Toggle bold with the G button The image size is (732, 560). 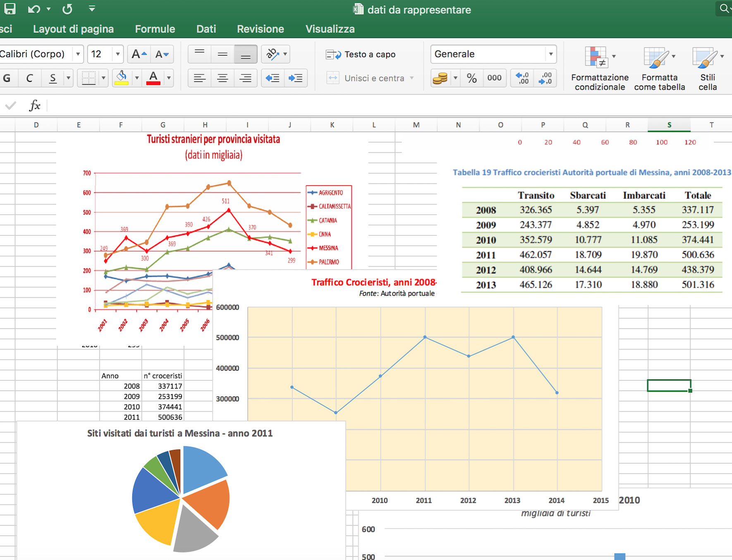tap(7, 78)
